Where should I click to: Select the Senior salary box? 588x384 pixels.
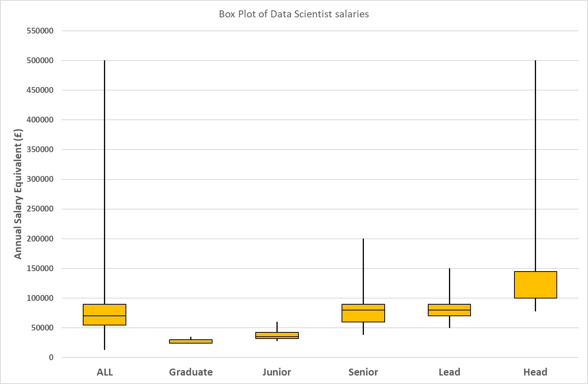(x=363, y=313)
